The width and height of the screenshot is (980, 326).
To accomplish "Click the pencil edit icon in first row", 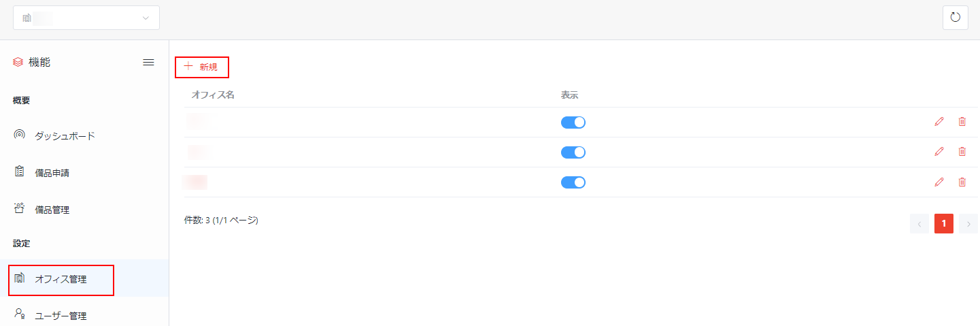I will point(939,122).
